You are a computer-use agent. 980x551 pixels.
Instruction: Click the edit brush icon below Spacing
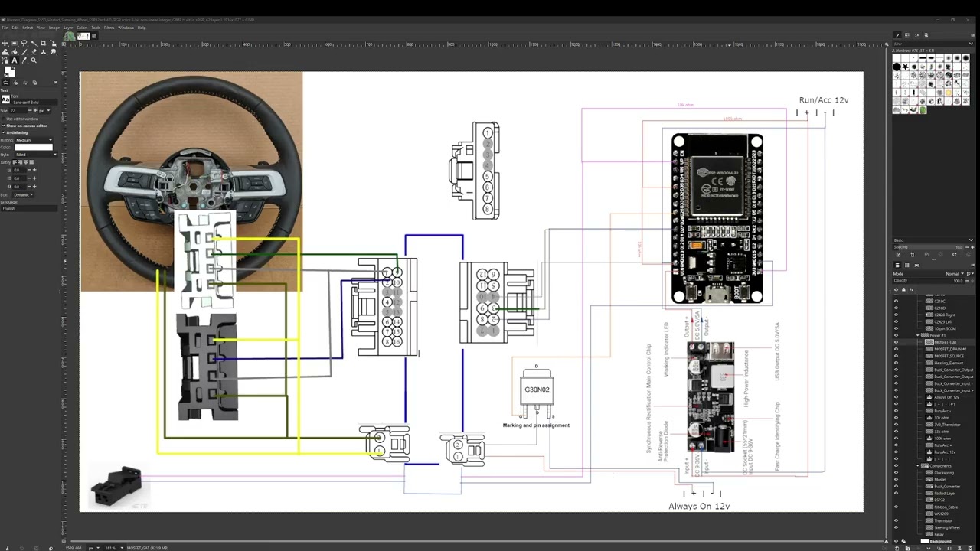click(x=898, y=255)
